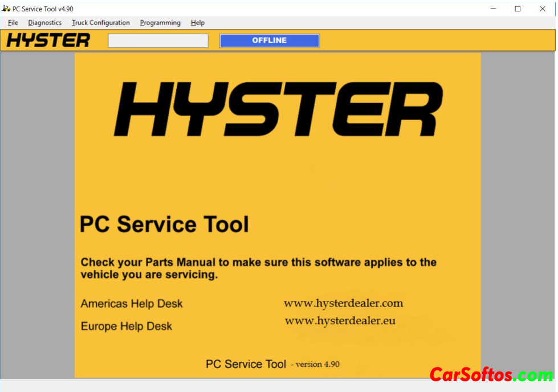This screenshot has height=392, width=558.
Task: Open the www.hysterdealer.eu link
Action: (x=340, y=321)
